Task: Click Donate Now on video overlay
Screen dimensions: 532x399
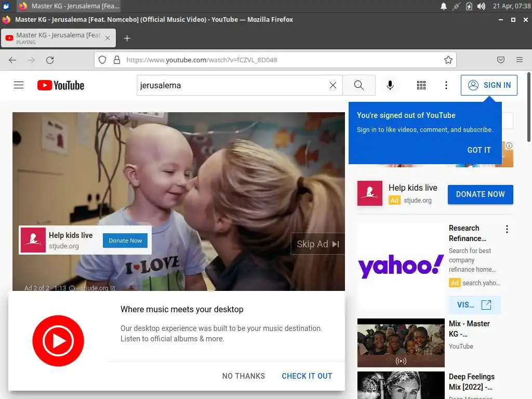Action: pos(125,241)
